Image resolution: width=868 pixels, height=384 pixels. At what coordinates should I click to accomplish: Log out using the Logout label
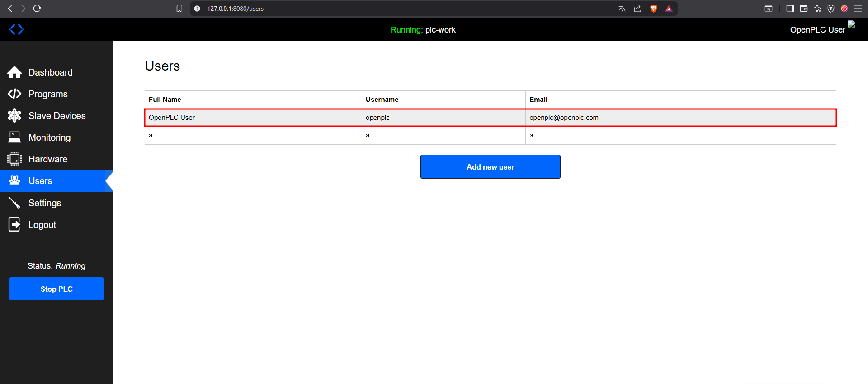(x=42, y=225)
